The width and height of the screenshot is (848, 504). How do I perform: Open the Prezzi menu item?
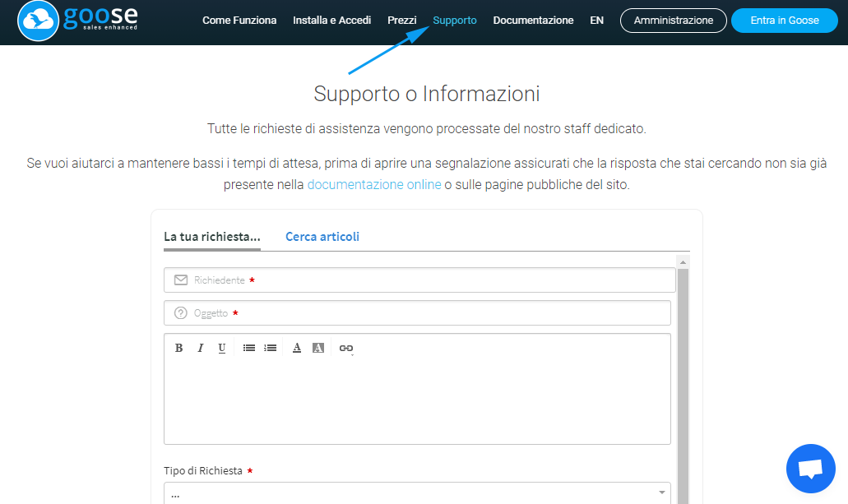point(402,21)
